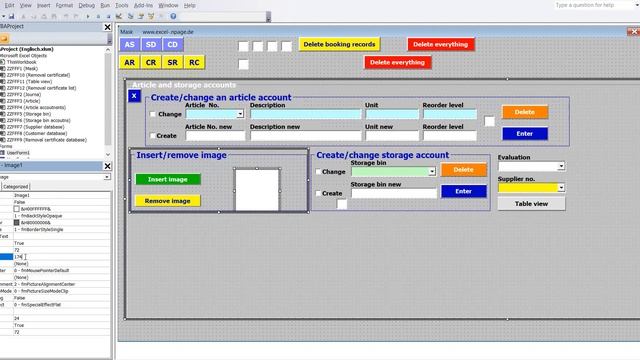Screen dimensions: 640x360
Task: Click the blue Enter button in storage account
Action: (x=464, y=191)
